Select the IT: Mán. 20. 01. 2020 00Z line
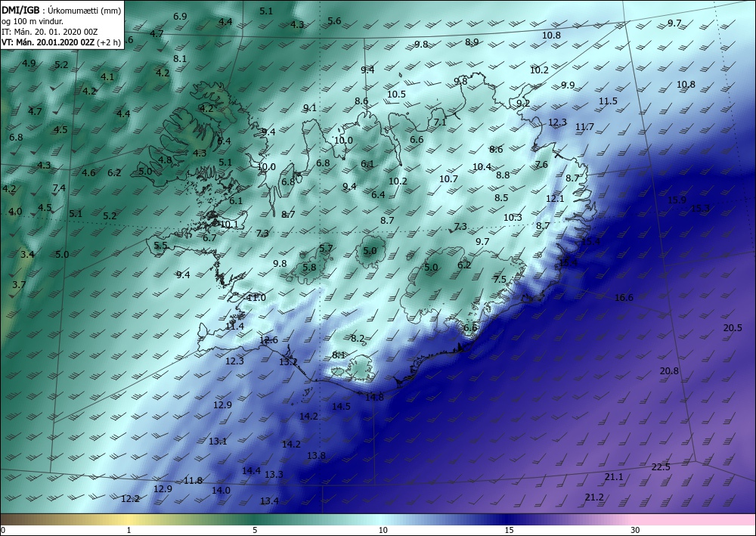The width and height of the screenshot is (756, 536). (50, 32)
